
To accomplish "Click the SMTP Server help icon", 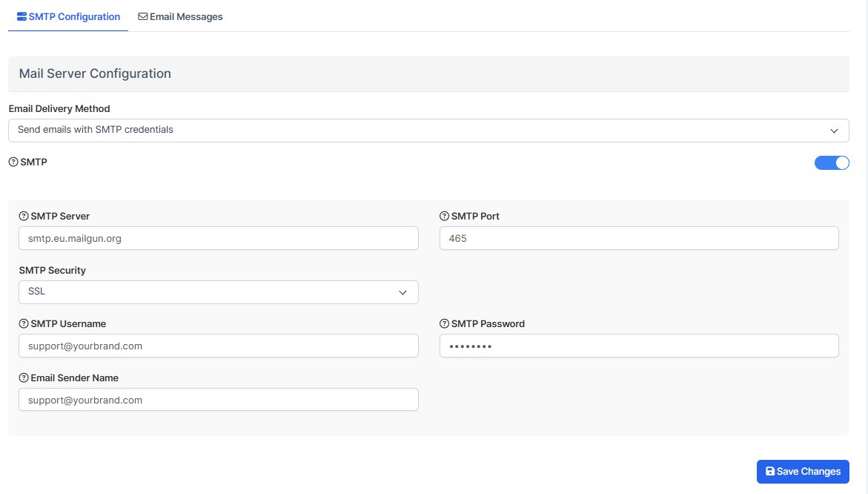I will 24,217.
